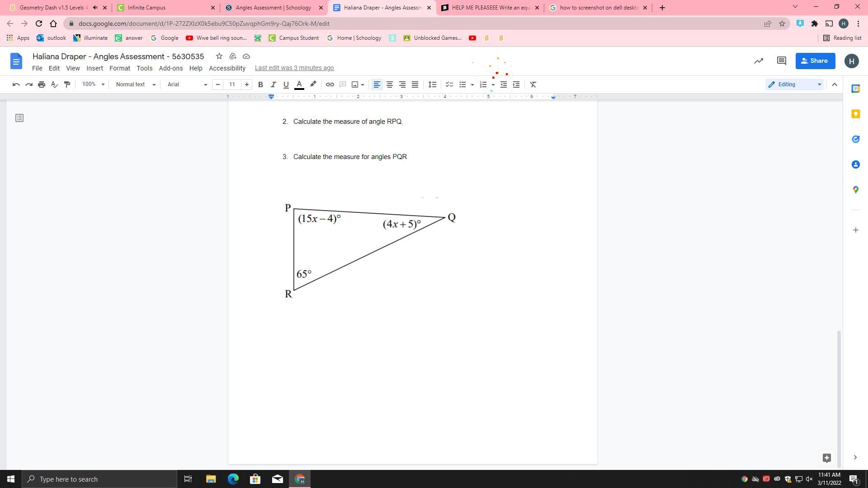Open the Arial font dropdown

tap(187, 84)
